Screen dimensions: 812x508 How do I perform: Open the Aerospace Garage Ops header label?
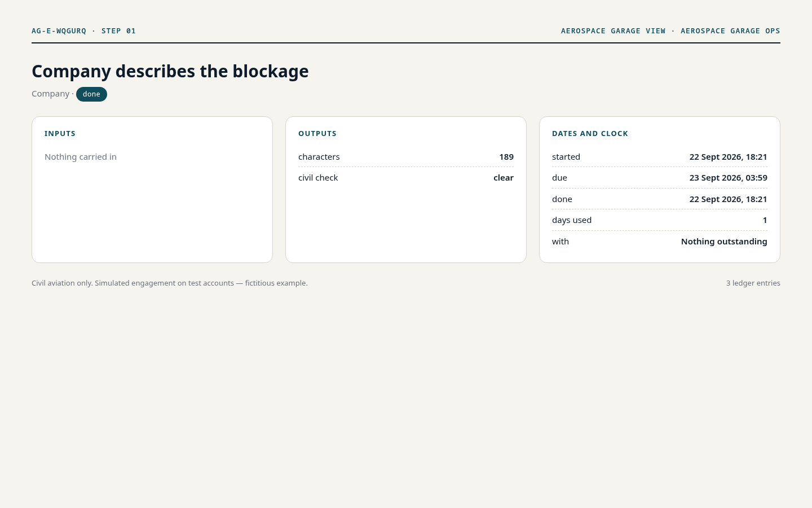coord(730,31)
